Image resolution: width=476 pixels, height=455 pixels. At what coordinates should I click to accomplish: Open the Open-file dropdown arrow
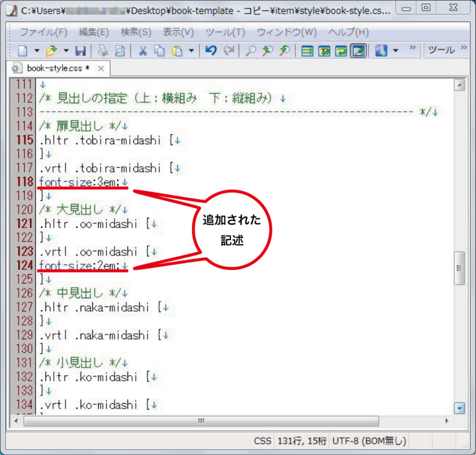(x=65, y=52)
